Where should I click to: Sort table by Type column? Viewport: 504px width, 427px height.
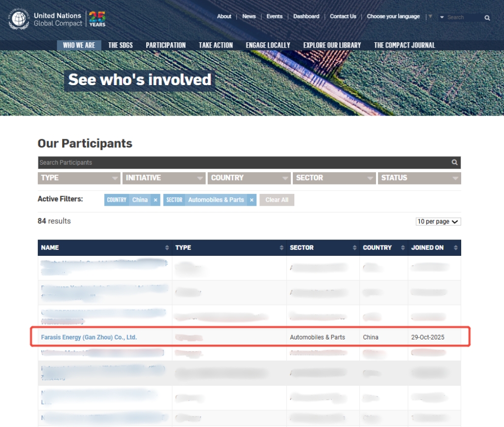(282, 247)
